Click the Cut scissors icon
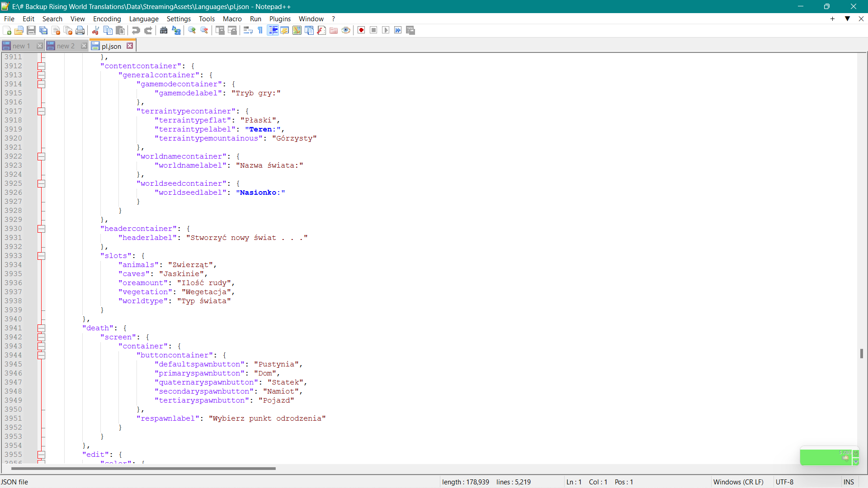This screenshot has height=488, width=868. (96, 30)
